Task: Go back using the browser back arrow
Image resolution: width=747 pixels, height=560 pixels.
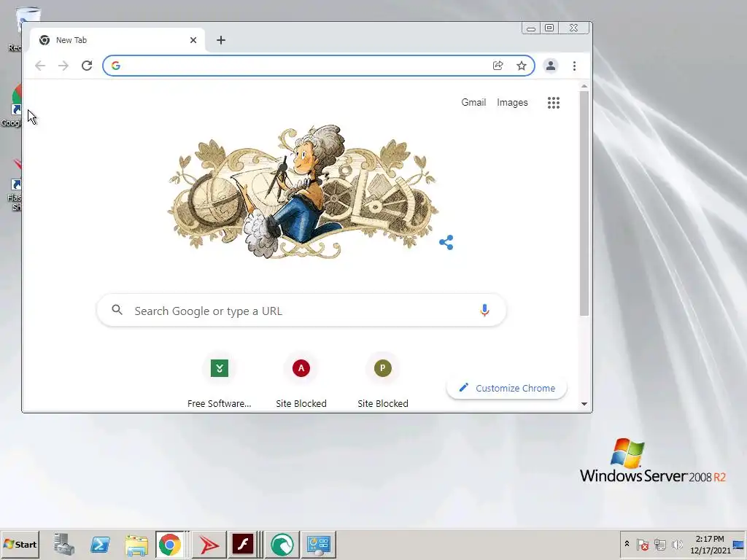Action: click(x=40, y=66)
